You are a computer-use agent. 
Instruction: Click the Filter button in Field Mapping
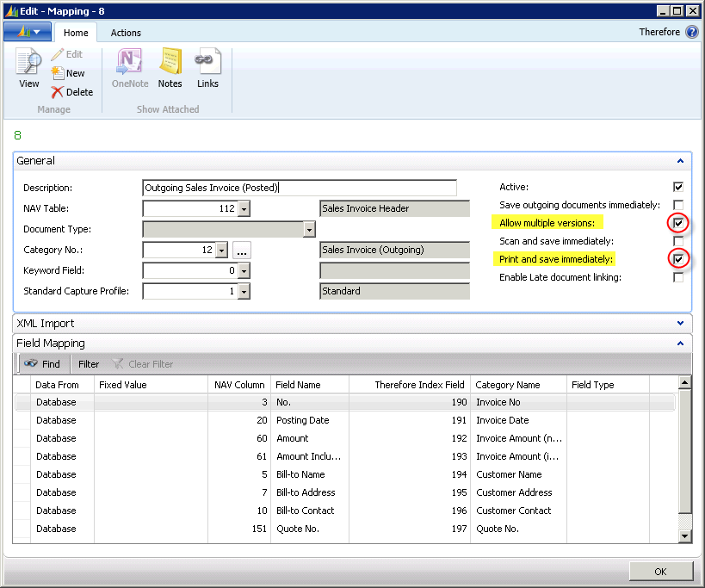point(89,364)
